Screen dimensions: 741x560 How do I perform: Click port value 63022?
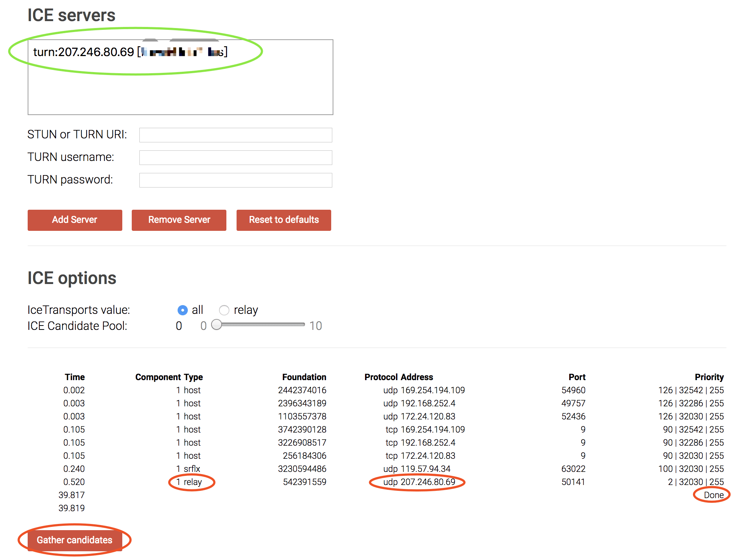pos(574,469)
